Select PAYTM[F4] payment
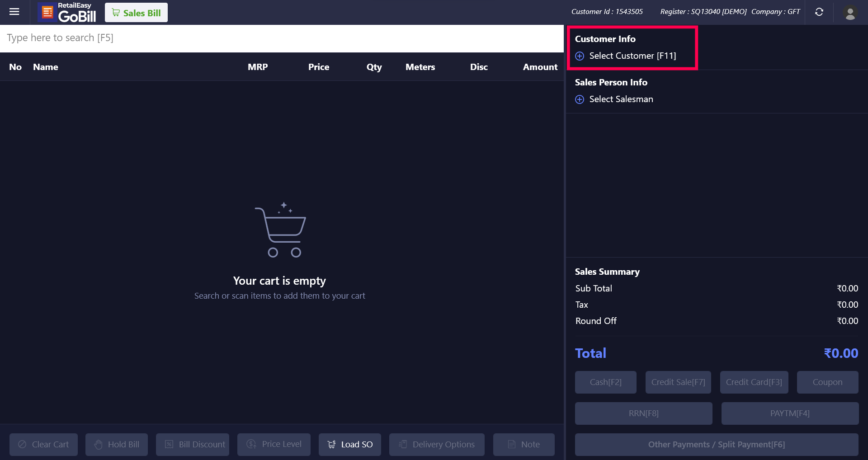 click(790, 413)
